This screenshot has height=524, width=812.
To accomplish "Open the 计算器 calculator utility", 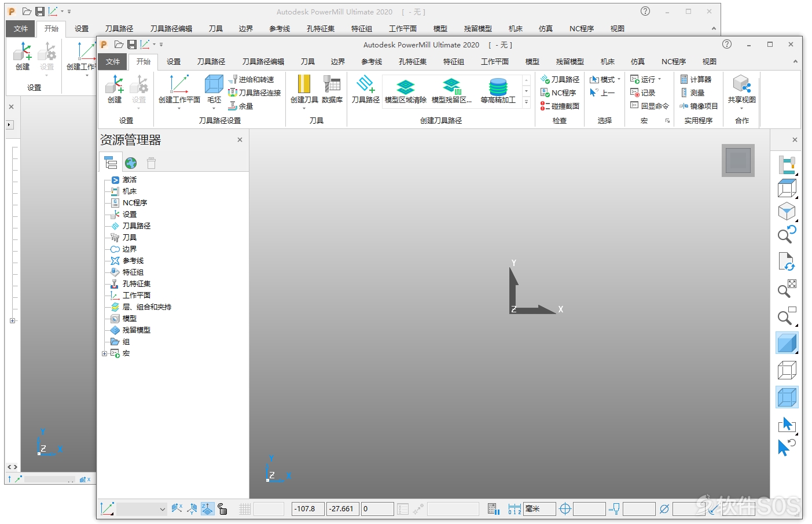I will click(x=696, y=79).
